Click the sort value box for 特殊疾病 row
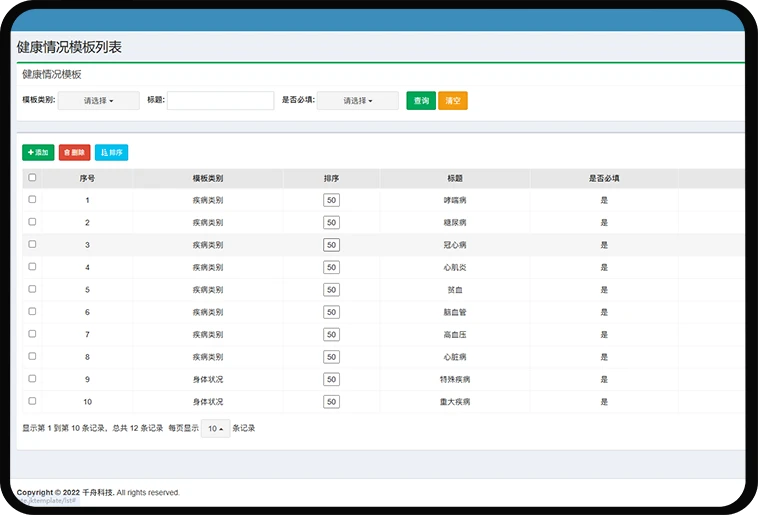 click(331, 379)
